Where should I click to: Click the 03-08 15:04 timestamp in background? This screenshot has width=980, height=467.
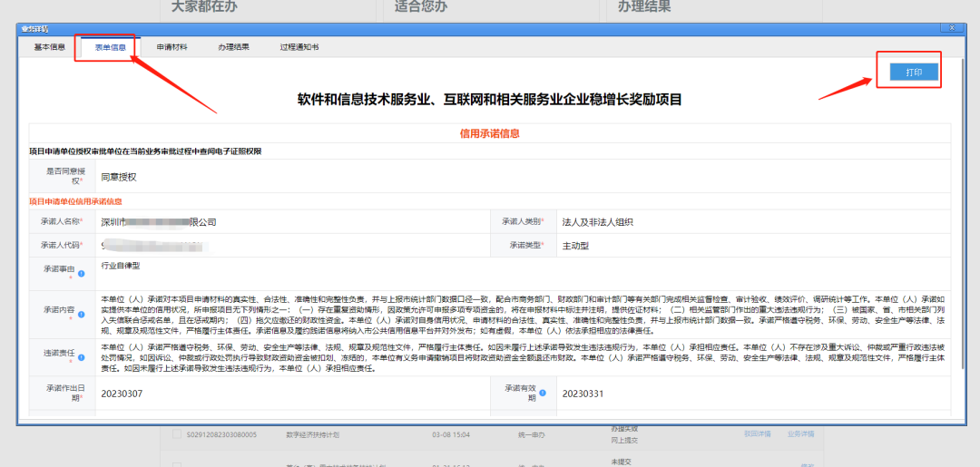tap(451, 434)
